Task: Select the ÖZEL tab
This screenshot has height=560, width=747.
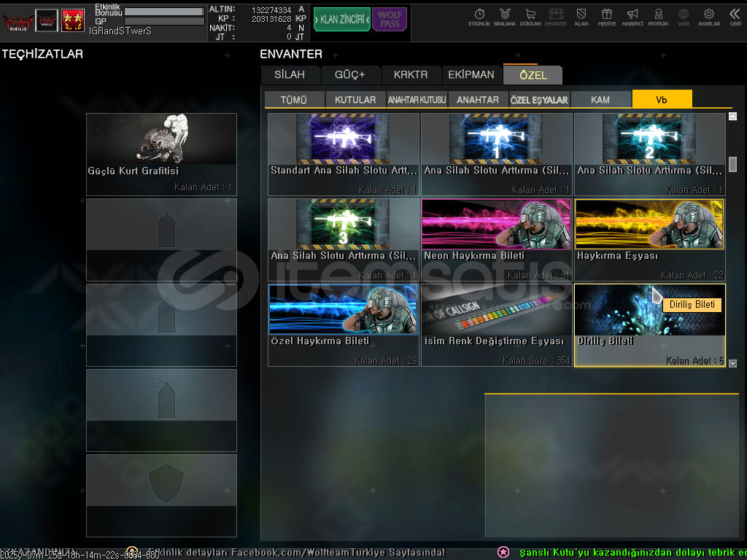Action: click(x=533, y=75)
